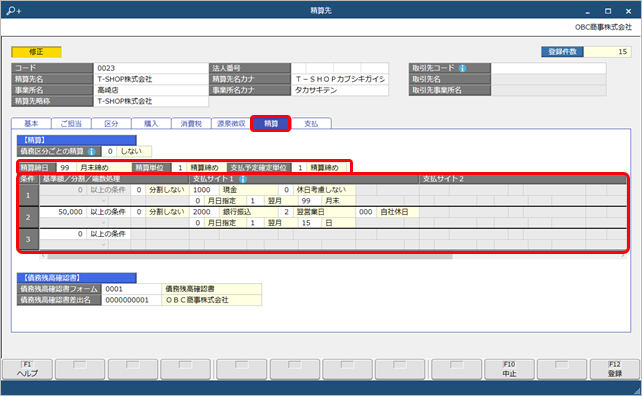Maximize the 精算先 window
642x396 pixels.
point(608,11)
